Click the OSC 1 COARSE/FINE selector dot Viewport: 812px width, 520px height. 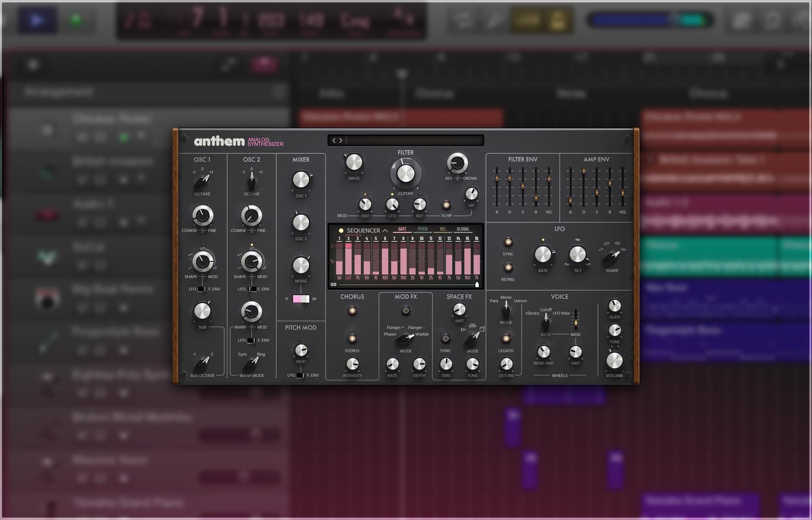tap(202, 230)
